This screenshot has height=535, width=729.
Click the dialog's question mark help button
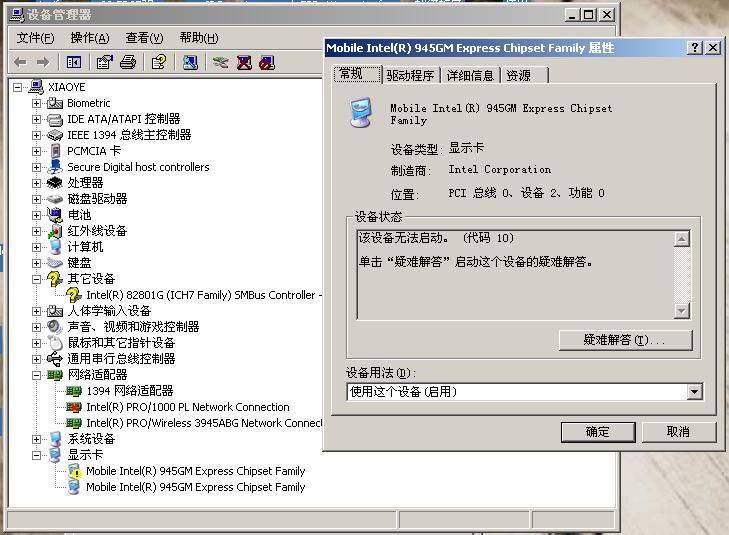(694, 47)
